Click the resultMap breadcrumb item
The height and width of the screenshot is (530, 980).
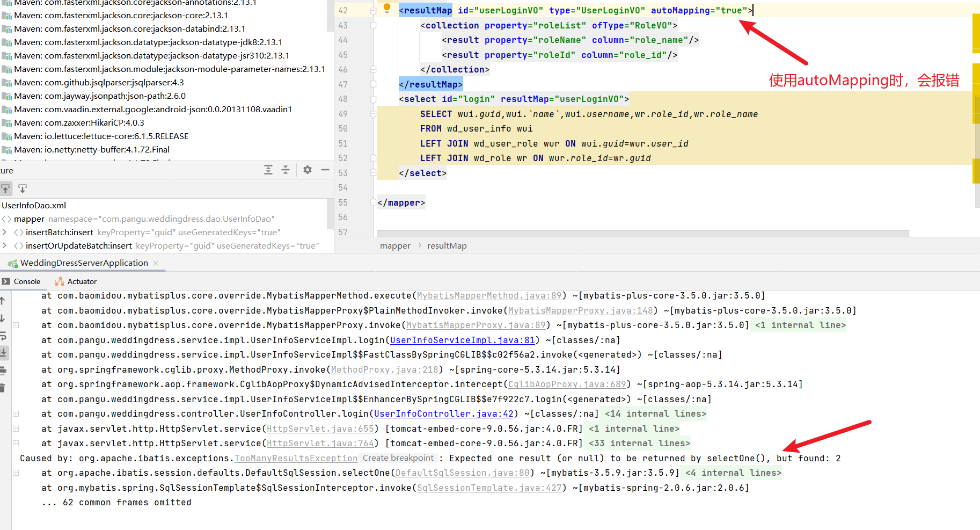[x=447, y=246]
